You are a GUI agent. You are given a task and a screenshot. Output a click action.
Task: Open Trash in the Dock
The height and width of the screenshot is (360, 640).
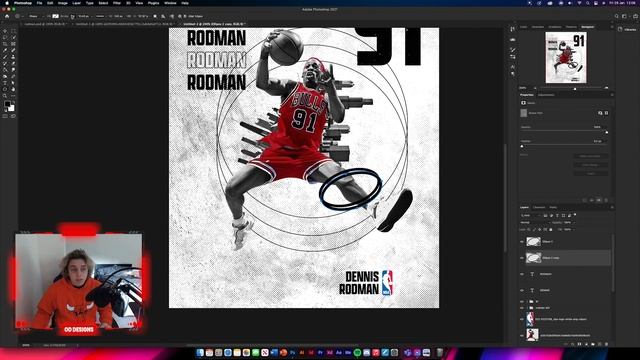[440, 352]
